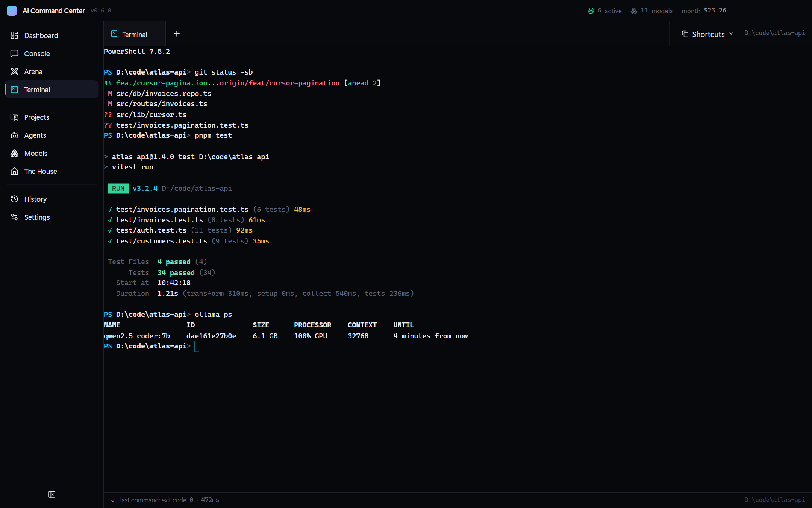Add a new terminal tab
The image size is (812, 508).
click(177, 34)
